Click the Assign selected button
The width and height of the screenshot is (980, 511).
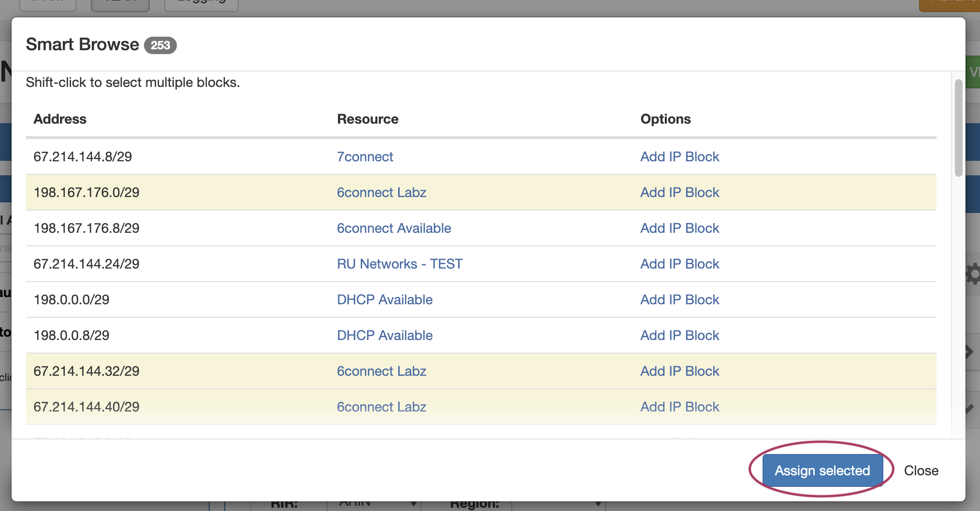pos(822,470)
